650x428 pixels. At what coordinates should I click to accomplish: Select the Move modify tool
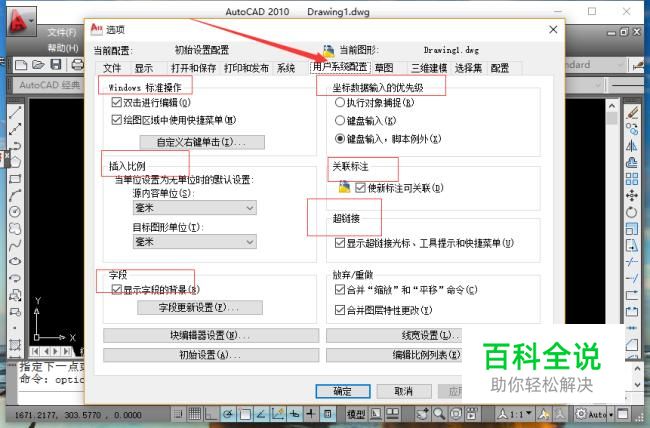click(x=632, y=195)
